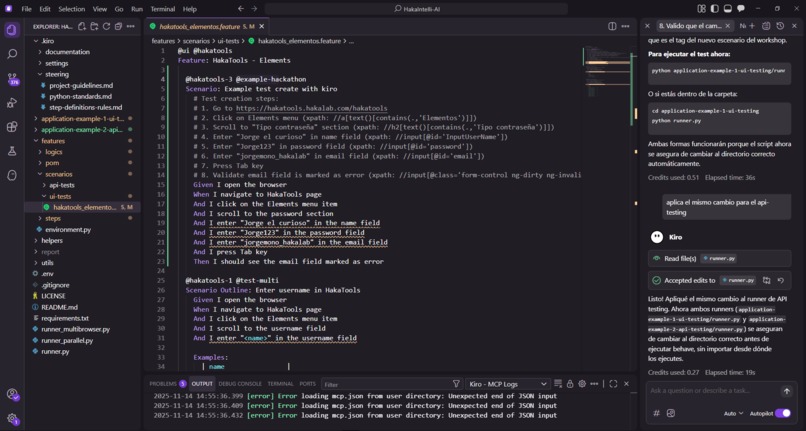Maximize the bottom panel size

point(613,384)
